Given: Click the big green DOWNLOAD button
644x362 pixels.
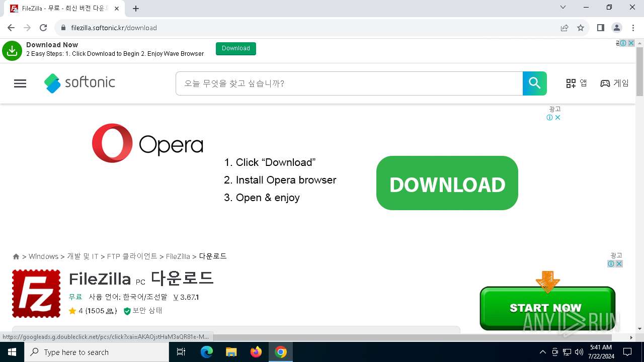Looking at the screenshot, I should (447, 183).
